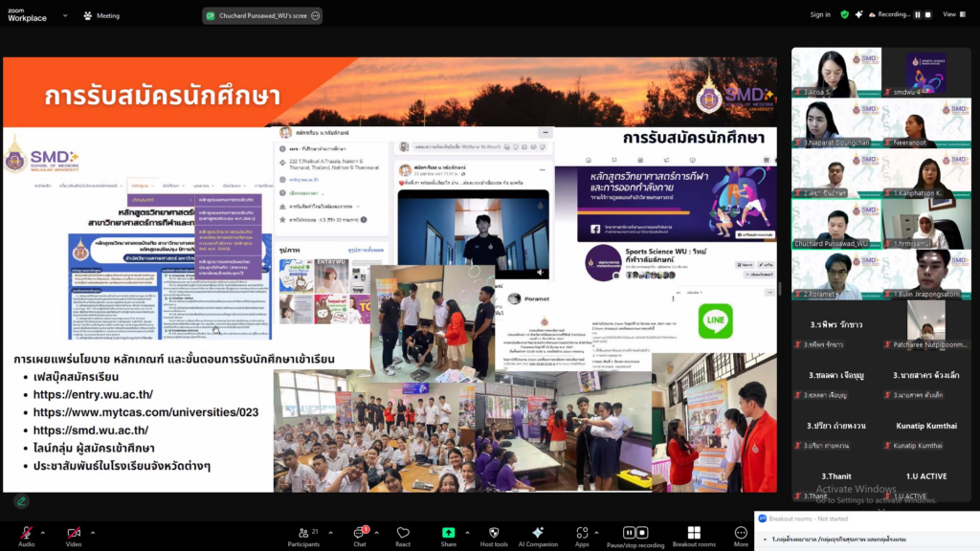This screenshot has height=551, width=980.
Task: Select Arisa S. video thumbnail
Action: tap(836, 72)
